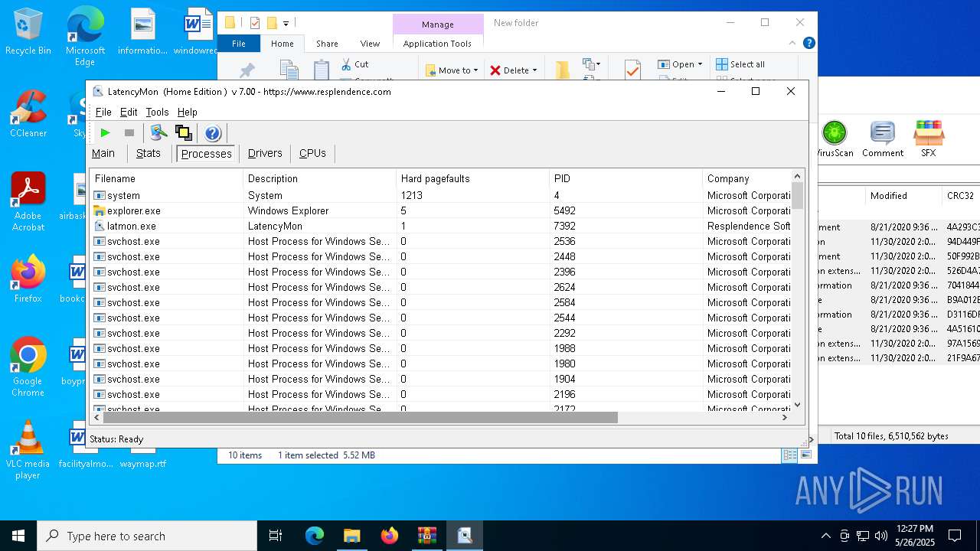Select the Application Tools ribbon tab
980x551 pixels.
(x=437, y=44)
